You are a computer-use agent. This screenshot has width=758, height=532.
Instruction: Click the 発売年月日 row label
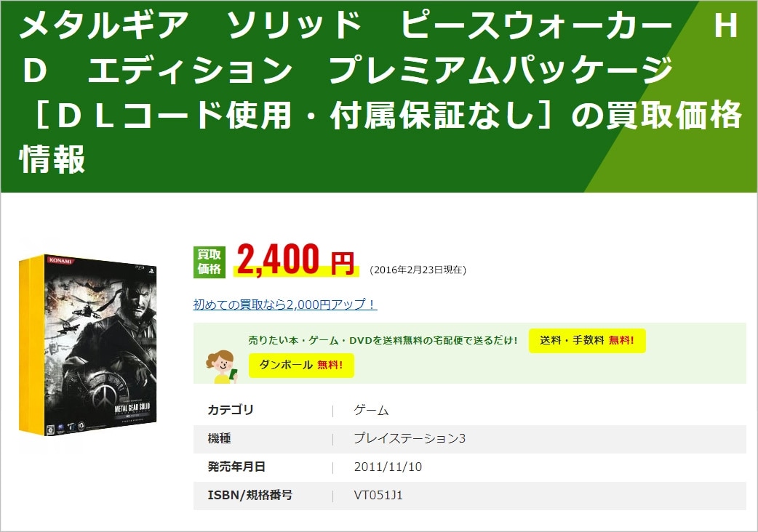pyautogui.click(x=236, y=467)
